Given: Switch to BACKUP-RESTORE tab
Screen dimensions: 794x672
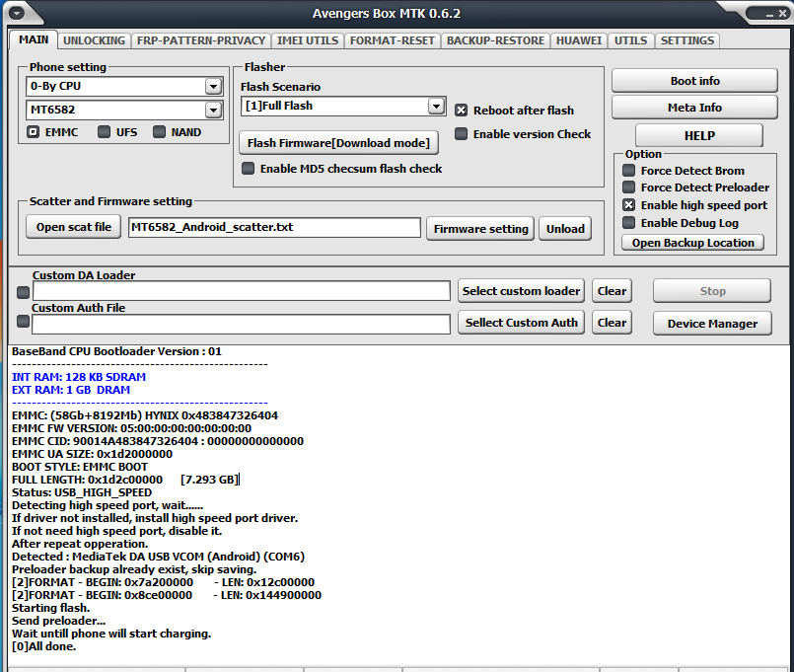Looking at the screenshot, I should click(x=495, y=40).
